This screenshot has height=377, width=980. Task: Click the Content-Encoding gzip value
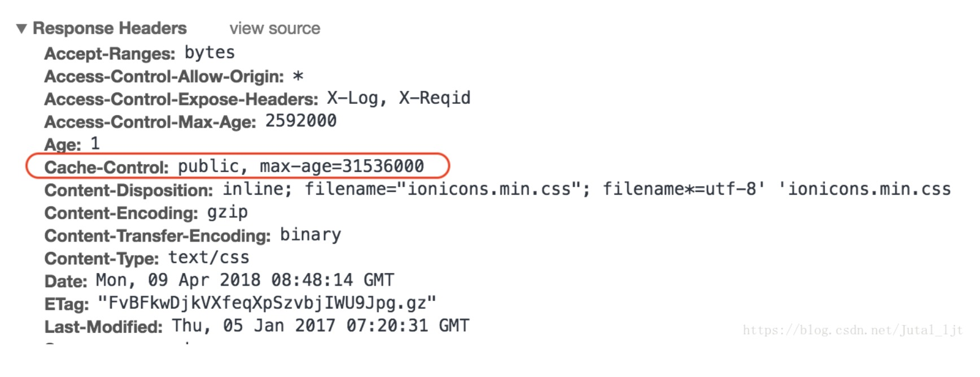[228, 213]
